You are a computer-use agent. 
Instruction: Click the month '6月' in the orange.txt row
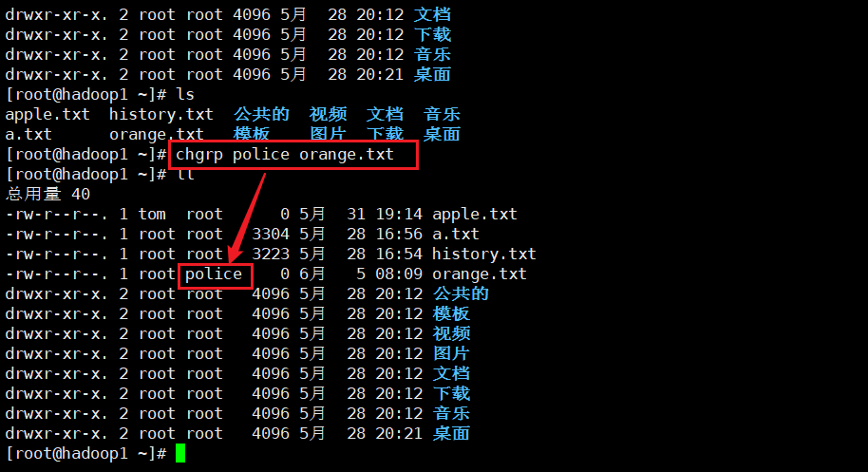(x=312, y=274)
